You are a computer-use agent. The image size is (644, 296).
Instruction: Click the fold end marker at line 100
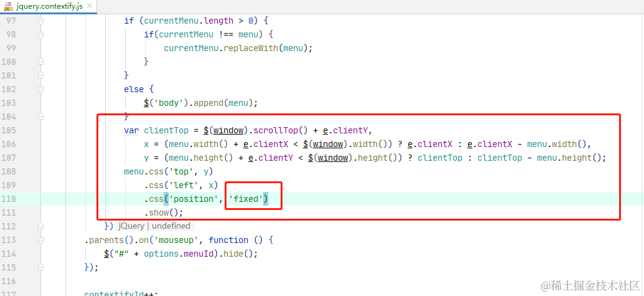(x=40, y=62)
